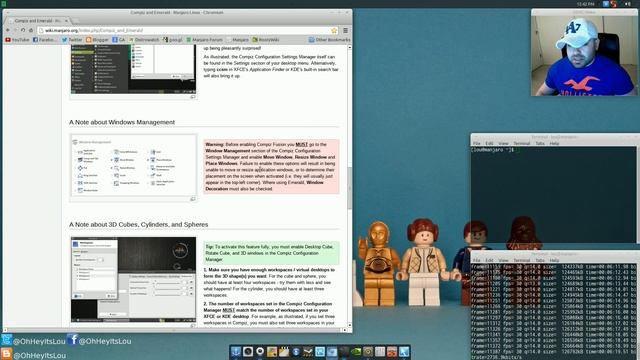Open the grey mixer panel icon in dock
The image size is (640, 360).
point(380,351)
